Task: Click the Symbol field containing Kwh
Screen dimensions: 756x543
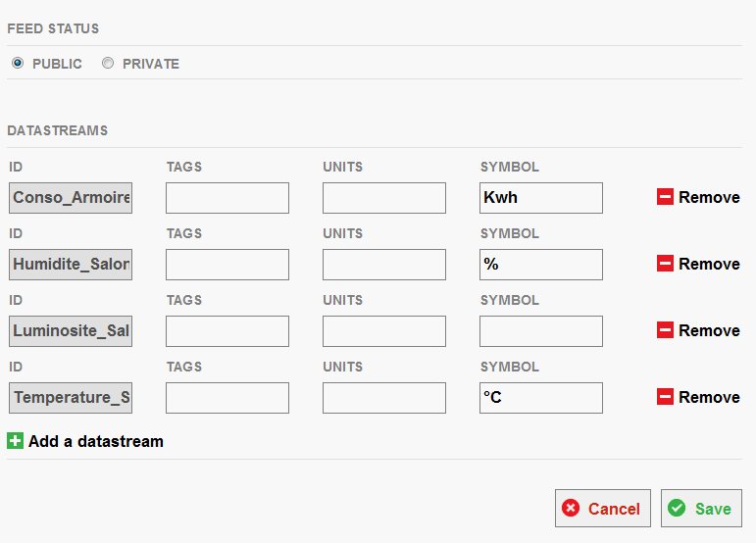Action: [x=541, y=198]
